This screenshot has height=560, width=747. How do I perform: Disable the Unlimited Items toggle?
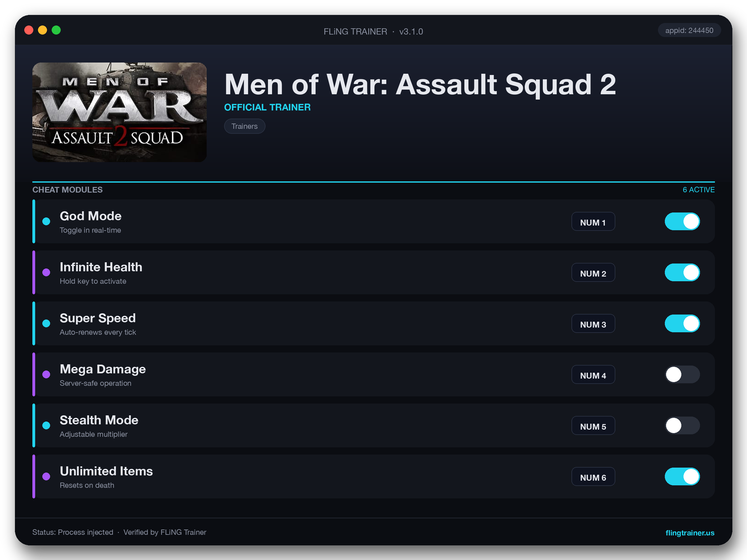tap(682, 476)
